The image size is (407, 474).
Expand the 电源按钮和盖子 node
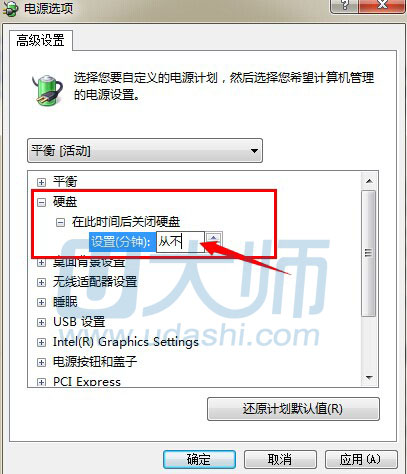click(x=41, y=362)
